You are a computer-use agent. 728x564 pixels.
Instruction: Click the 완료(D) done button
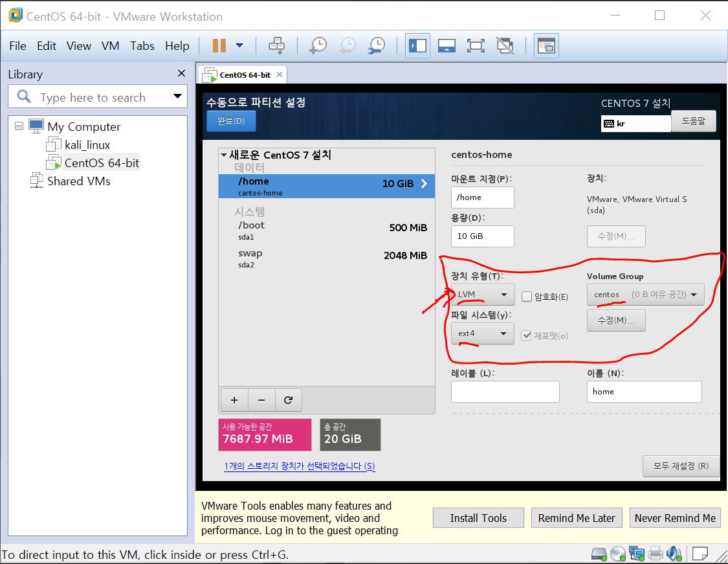(x=231, y=121)
